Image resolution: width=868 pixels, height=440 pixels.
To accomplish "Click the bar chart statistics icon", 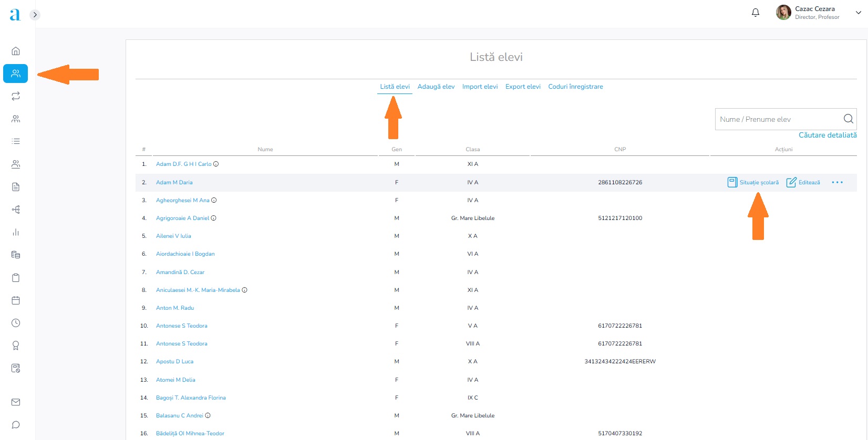I will (x=16, y=232).
